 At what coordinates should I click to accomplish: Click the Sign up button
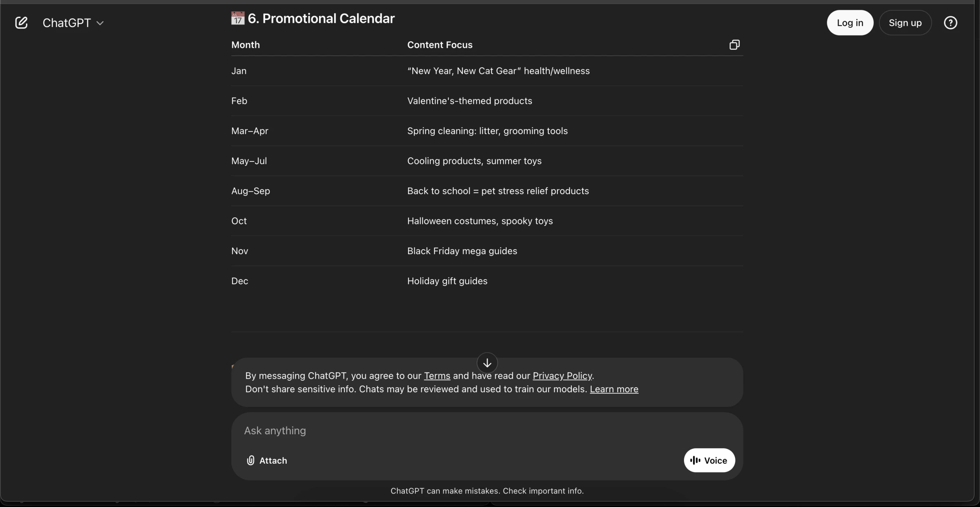point(905,22)
